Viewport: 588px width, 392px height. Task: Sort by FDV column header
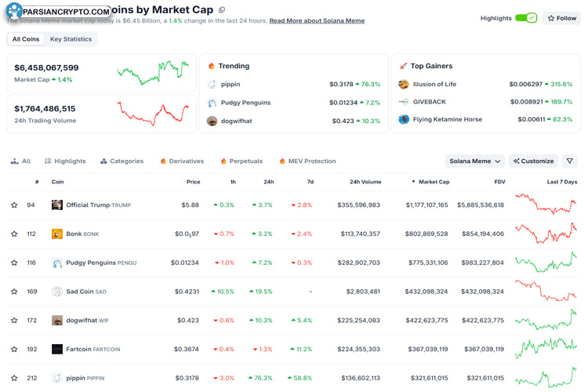point(499,182)
